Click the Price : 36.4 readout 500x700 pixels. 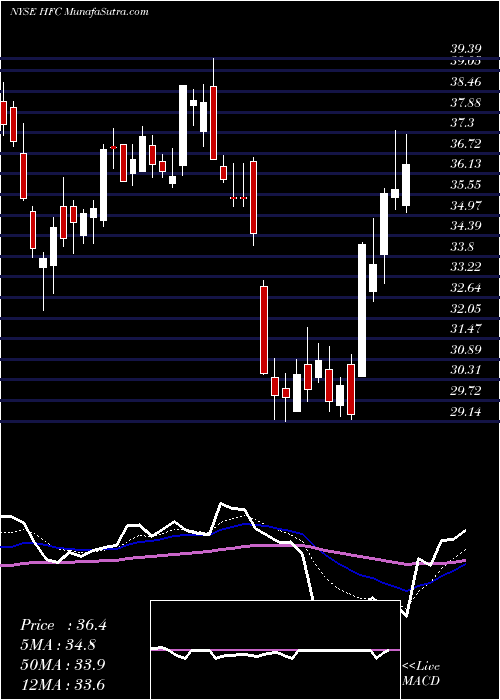coord(63,625)
